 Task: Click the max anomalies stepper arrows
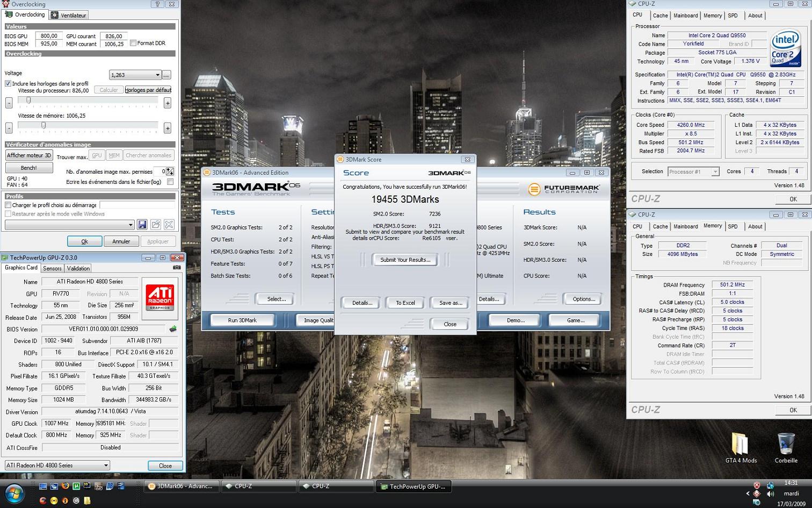pos(170,171)
